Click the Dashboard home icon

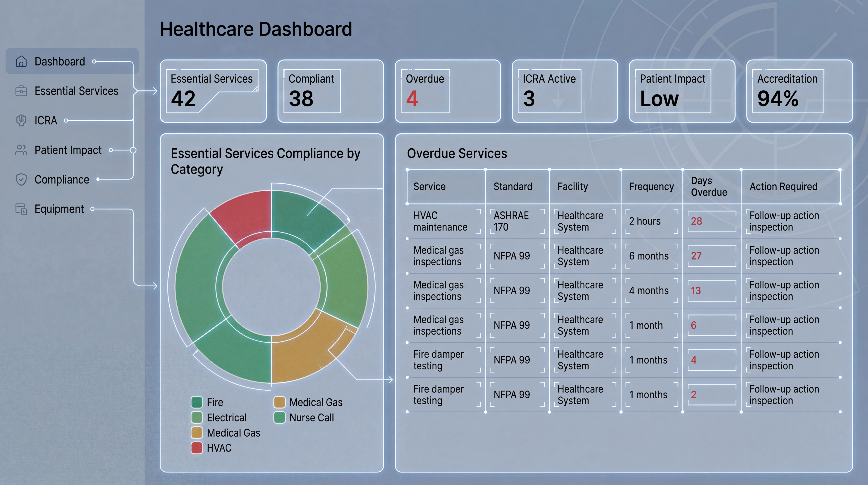pyautogui.click(x=21, y=61)
